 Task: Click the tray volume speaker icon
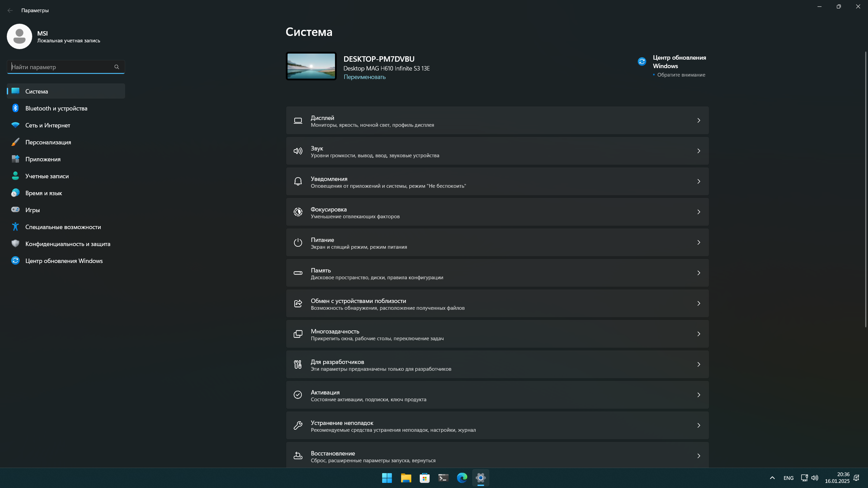coord(815,478)
